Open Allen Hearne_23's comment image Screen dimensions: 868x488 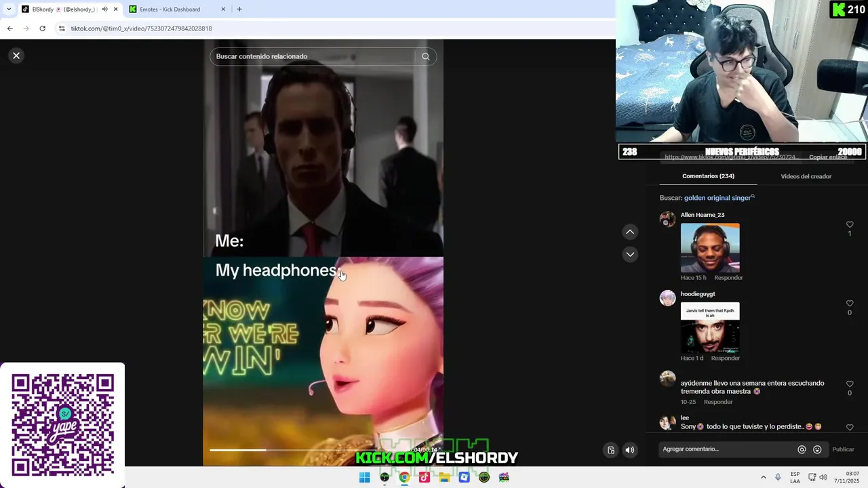pyautogui.click(x=710, y=247)
